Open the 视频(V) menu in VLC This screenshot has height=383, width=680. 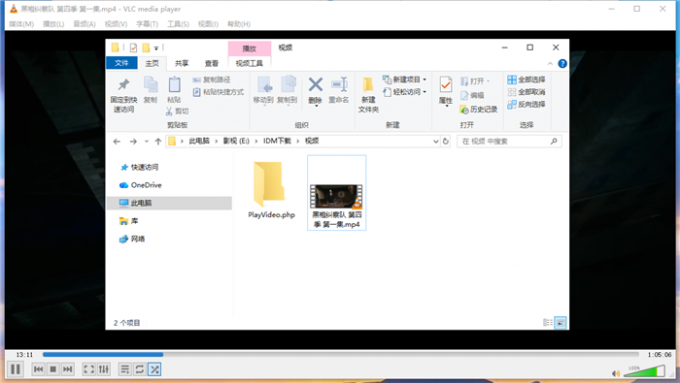click(116, 24)
